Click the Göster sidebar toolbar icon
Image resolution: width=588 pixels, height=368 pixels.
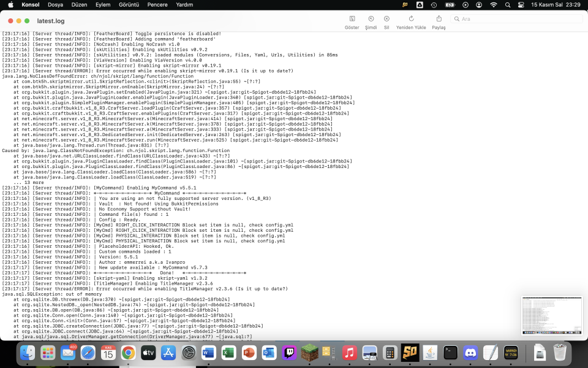click(x=352, y=19)
